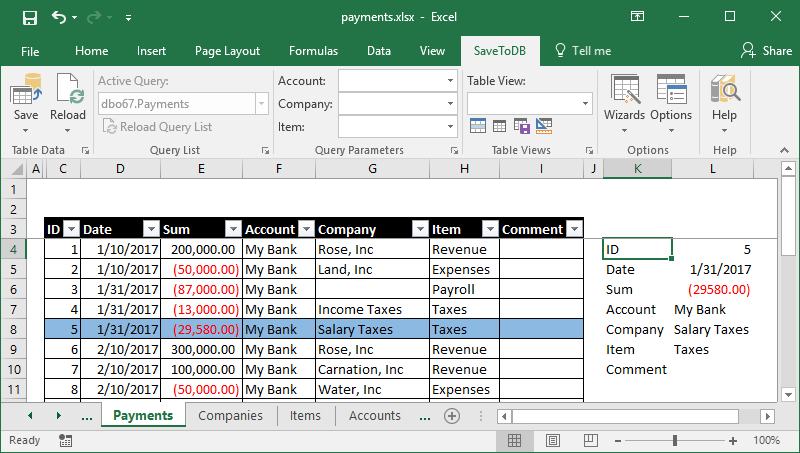Switch to the Home tab
The image size is (800, 453).
91,51
